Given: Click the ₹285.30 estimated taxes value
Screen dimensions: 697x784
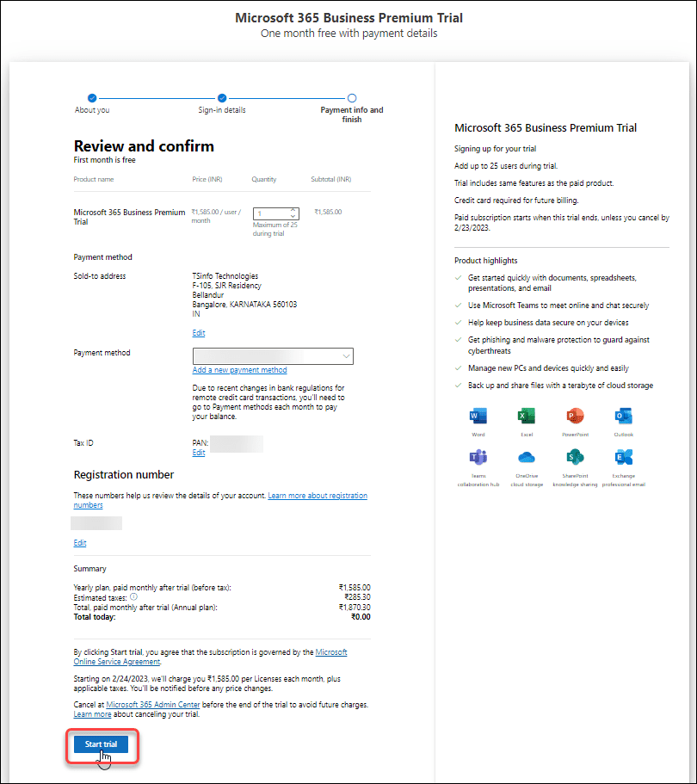Looking at the screenshot, I should click(357, 597).
